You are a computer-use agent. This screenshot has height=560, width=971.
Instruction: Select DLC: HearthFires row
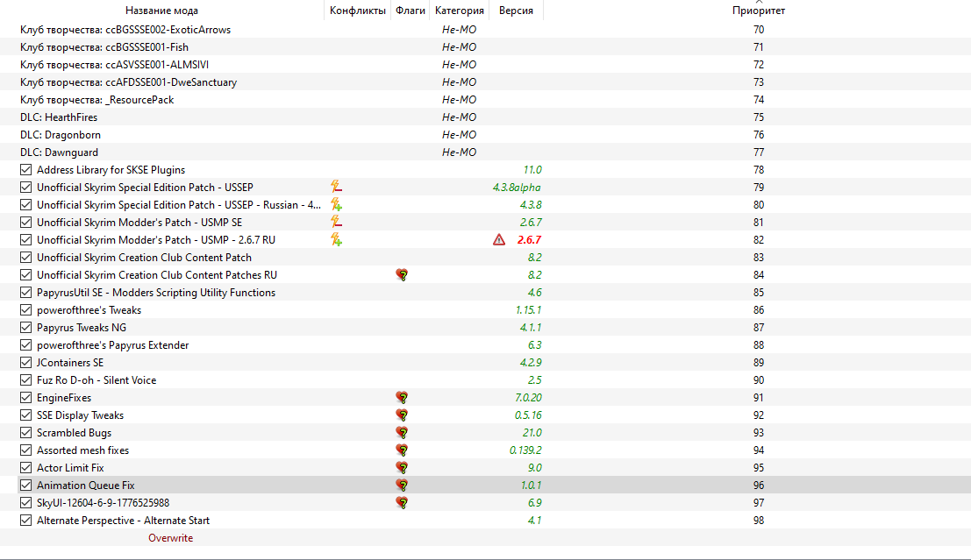[x=486, y=117]
